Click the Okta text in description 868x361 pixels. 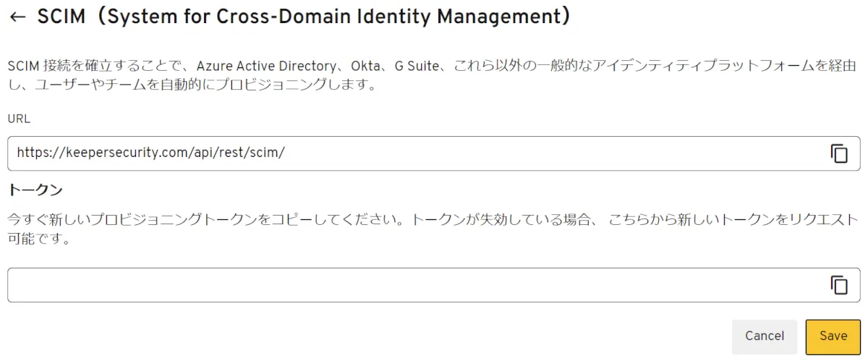point(365,67)
